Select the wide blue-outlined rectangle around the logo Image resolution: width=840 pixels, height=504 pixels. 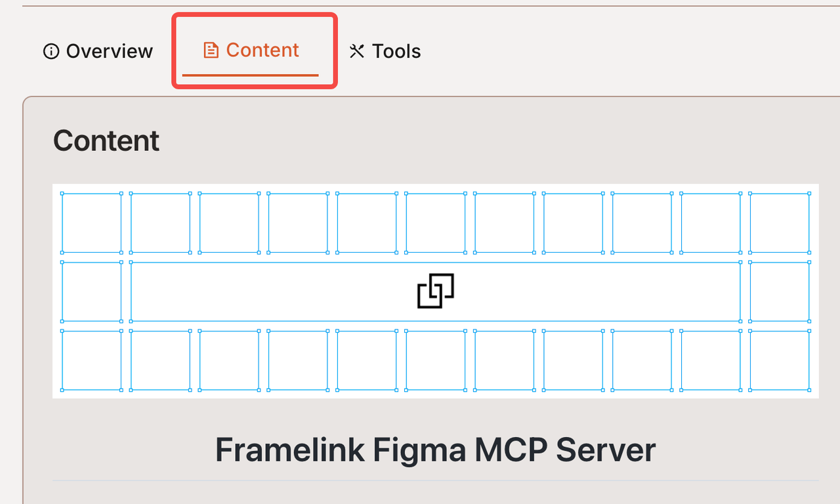[436, 291]
